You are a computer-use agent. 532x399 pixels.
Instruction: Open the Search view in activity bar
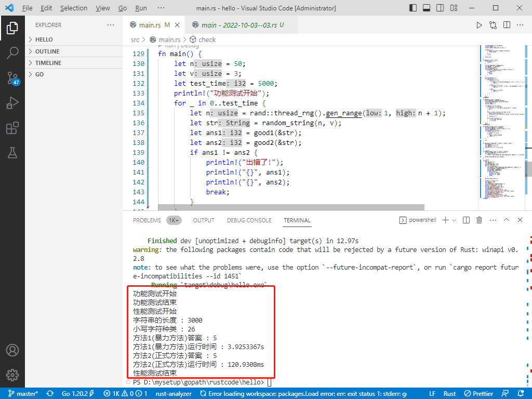click(x=12, y=53)
